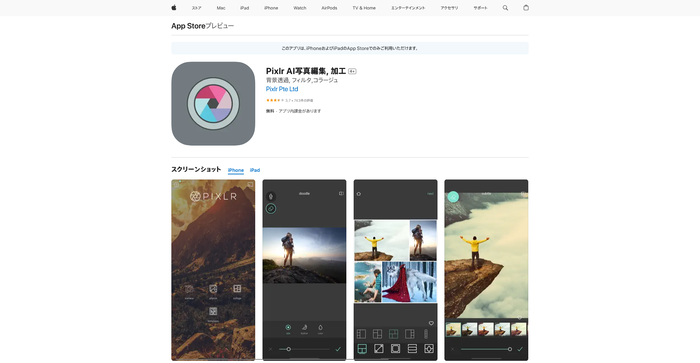Click the Pixlr AI写真編集, 加工 title
Viewport: 700px width, 363px height.
pyautogui.click(x=306, y=71)
